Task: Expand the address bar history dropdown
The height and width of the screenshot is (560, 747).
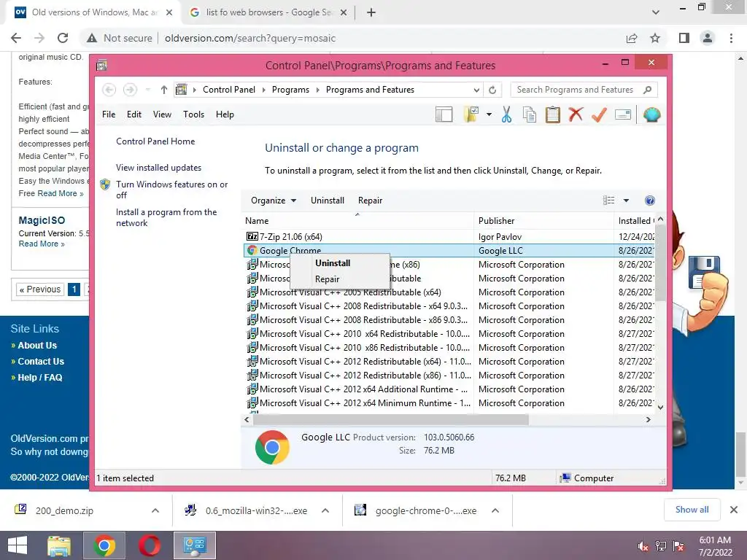Action: pyautogui.click(x=476, y=90)
